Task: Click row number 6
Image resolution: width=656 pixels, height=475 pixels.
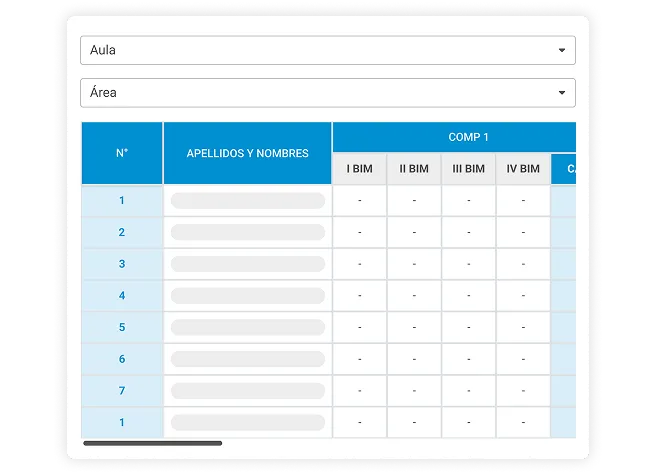Action: coord(122,359)
